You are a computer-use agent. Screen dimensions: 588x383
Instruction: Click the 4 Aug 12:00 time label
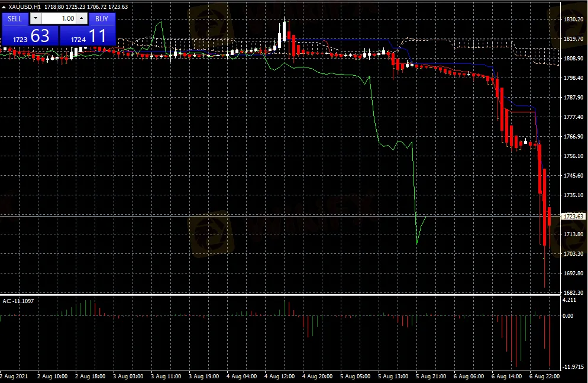coord(279,376)
